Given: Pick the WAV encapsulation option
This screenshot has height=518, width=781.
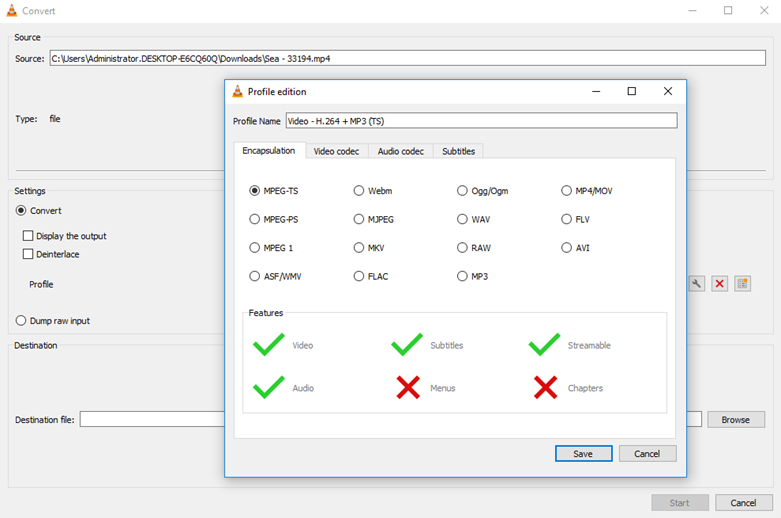Looking at the screenshot, I should [x=462, y=219].
